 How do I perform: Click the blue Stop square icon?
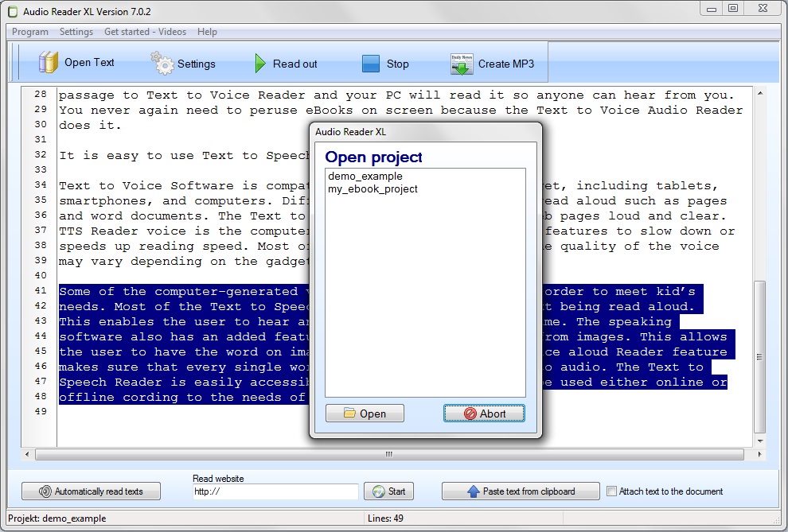pyautogui.click(x=371, y=64)
